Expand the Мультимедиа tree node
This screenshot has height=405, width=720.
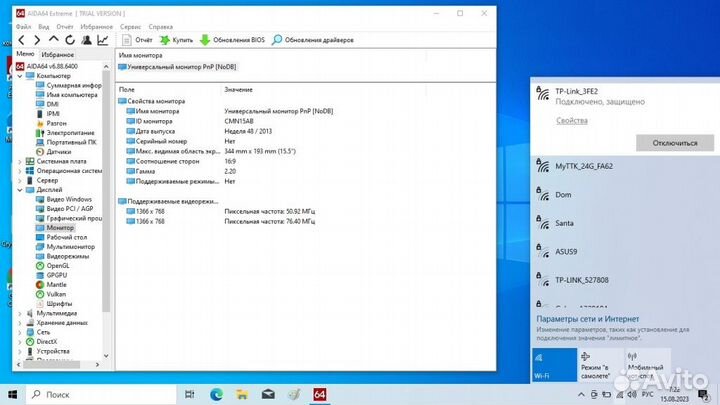20,314
